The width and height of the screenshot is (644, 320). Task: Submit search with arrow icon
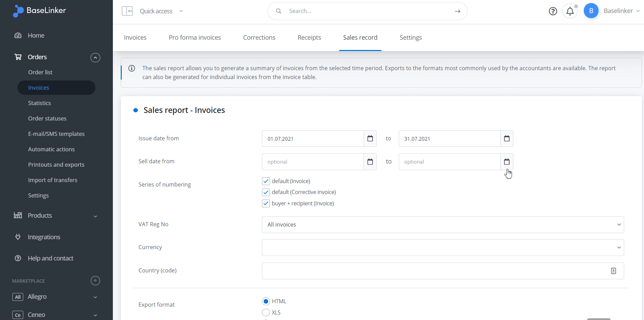tap(458, 11)
